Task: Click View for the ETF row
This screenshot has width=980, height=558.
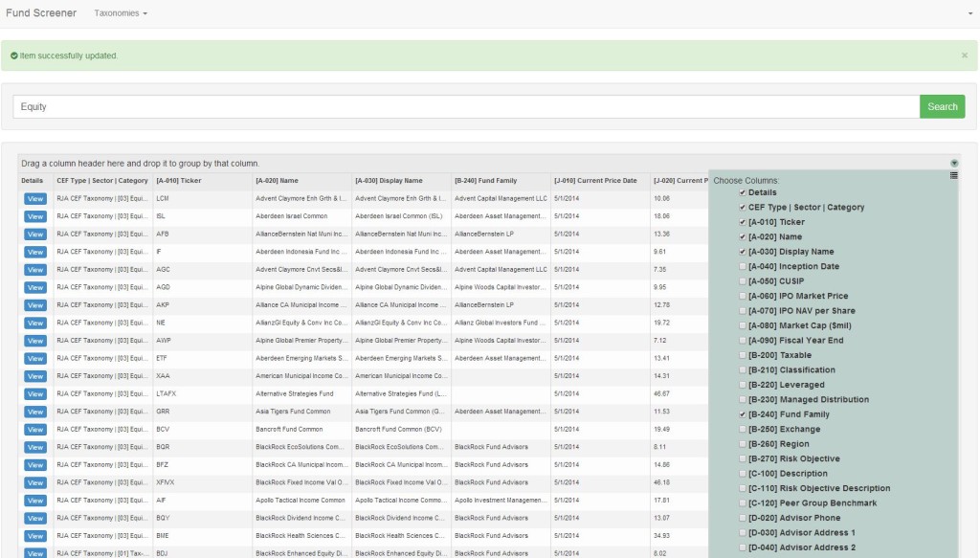Action: click(35, 359)
